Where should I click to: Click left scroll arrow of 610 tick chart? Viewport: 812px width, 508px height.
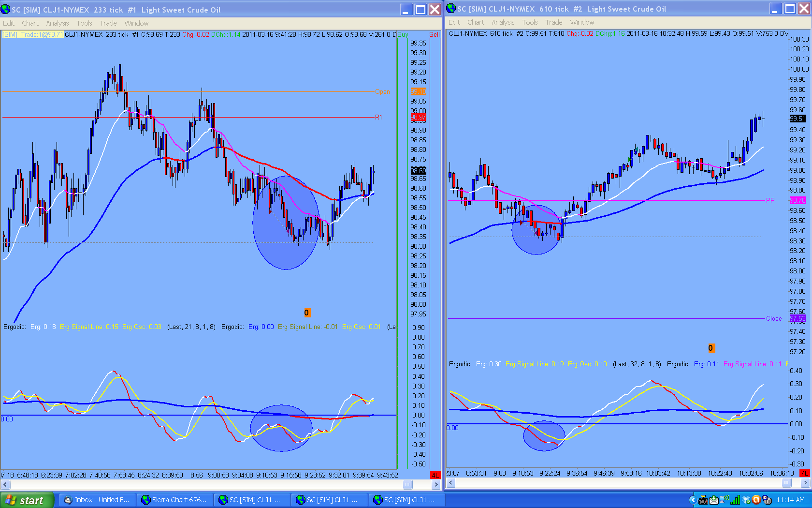[x=451, y=482]
